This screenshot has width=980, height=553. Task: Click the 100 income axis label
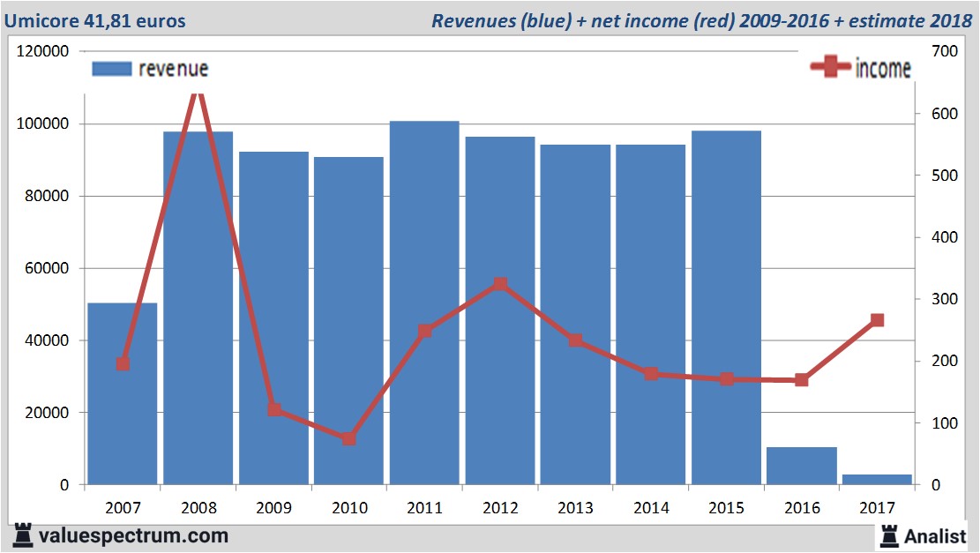tap(945, 423)
